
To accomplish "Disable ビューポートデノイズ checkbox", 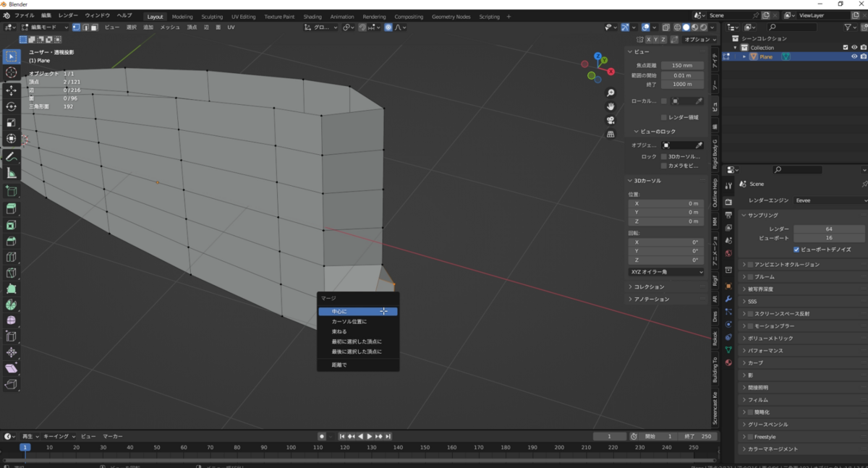I will coord(797,250).
